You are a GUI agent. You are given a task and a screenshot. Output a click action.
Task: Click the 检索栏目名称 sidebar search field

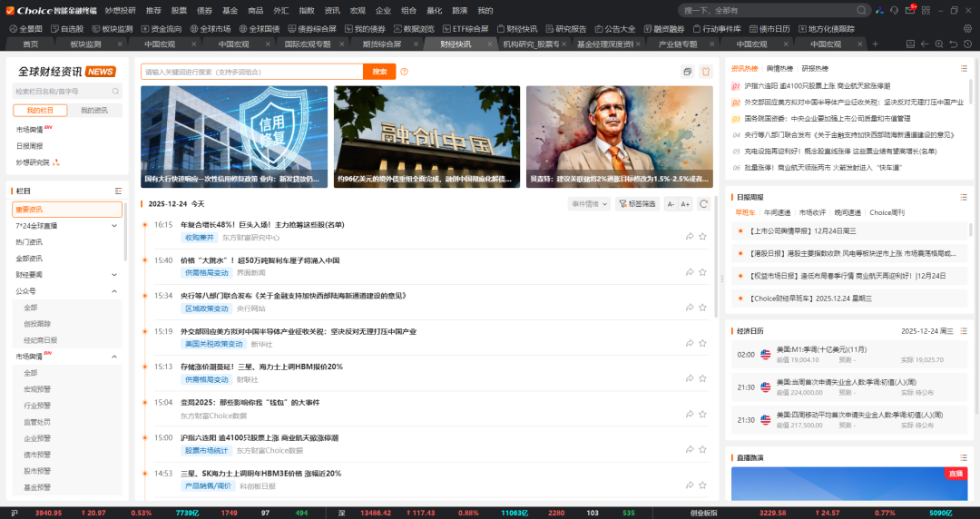(67, 92)
